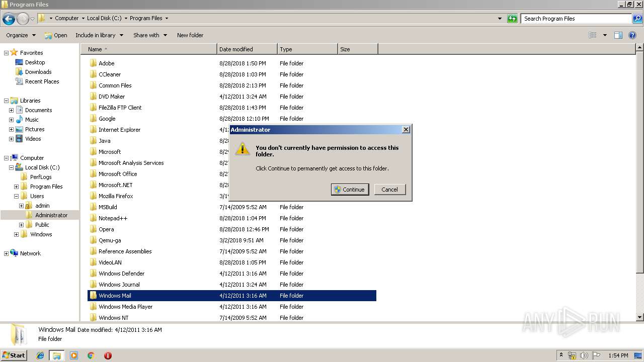Select the DVD Maker folder icon
This screenshot has height=362, width=644.
point(93,97)
